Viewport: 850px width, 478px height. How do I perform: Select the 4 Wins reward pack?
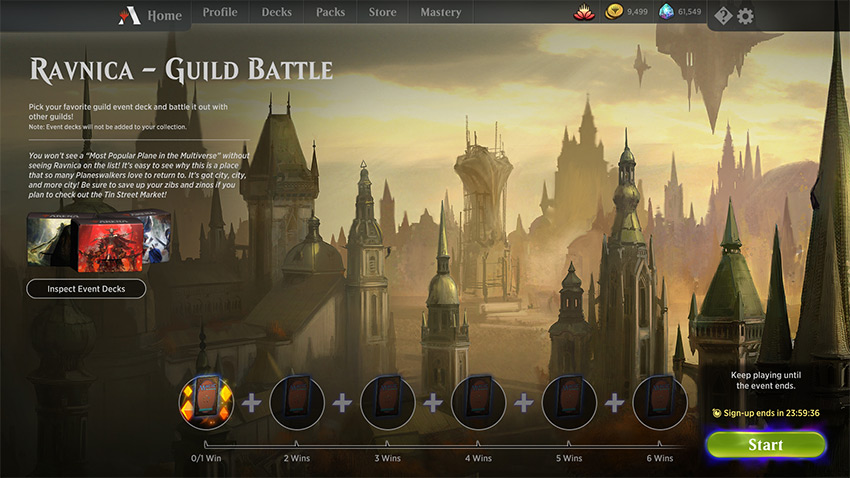478,402
